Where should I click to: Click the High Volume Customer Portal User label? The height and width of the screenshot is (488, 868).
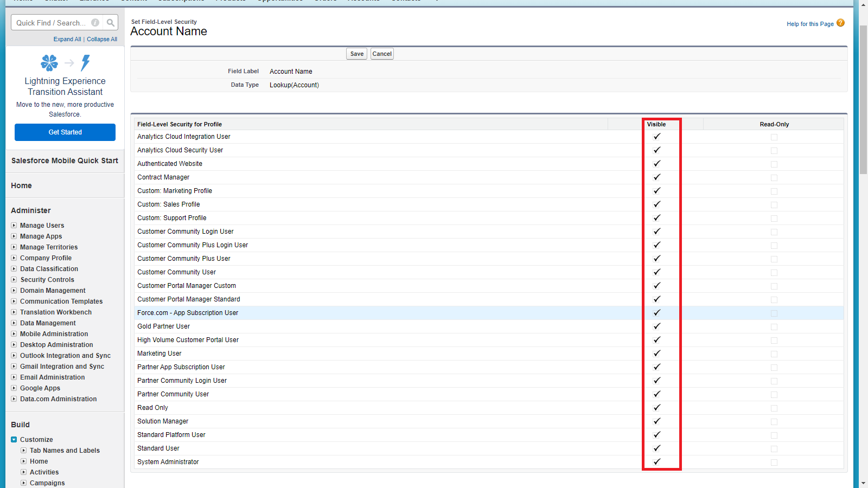click(188, 340)
